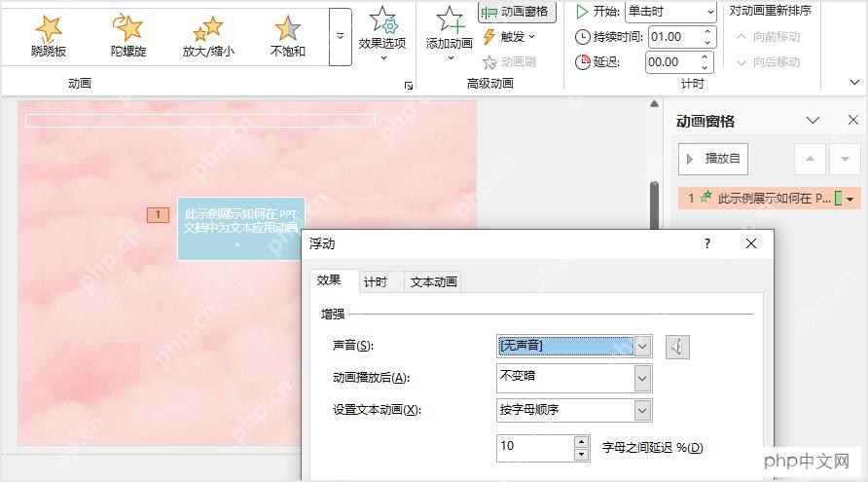The image size is (868, 482).
Task: Click the animation order tag 1 on slide
Action: click(x=158, y=214)
